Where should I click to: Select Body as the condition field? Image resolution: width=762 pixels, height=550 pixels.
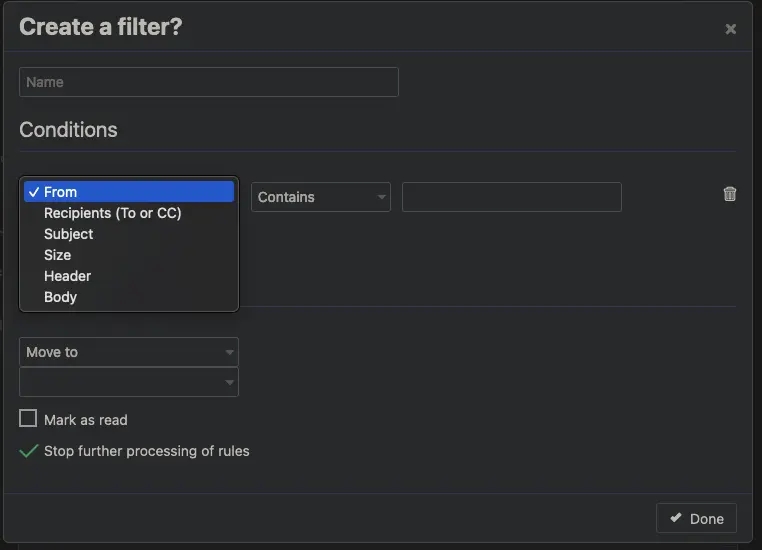[x=60, y=297]
